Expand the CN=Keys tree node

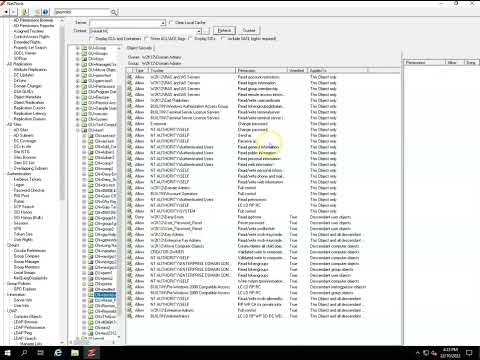coord(78,59)
